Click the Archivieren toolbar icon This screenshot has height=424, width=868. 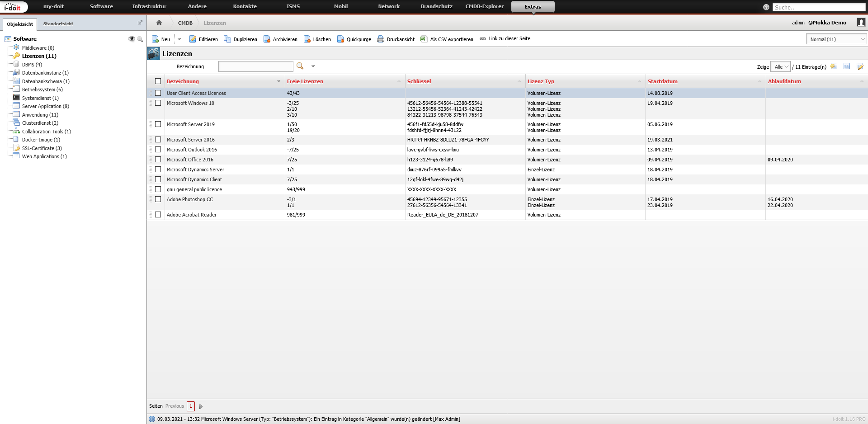(267, 39)
